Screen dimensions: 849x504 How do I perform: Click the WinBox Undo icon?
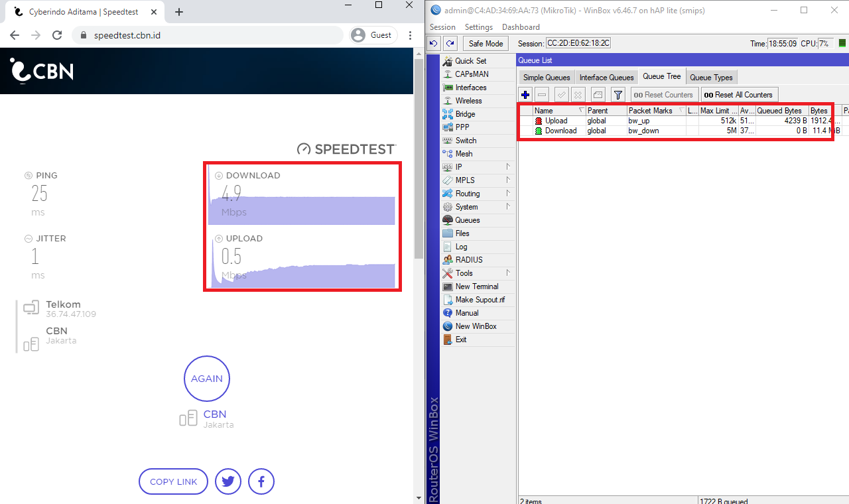click(x=434, y=43)
